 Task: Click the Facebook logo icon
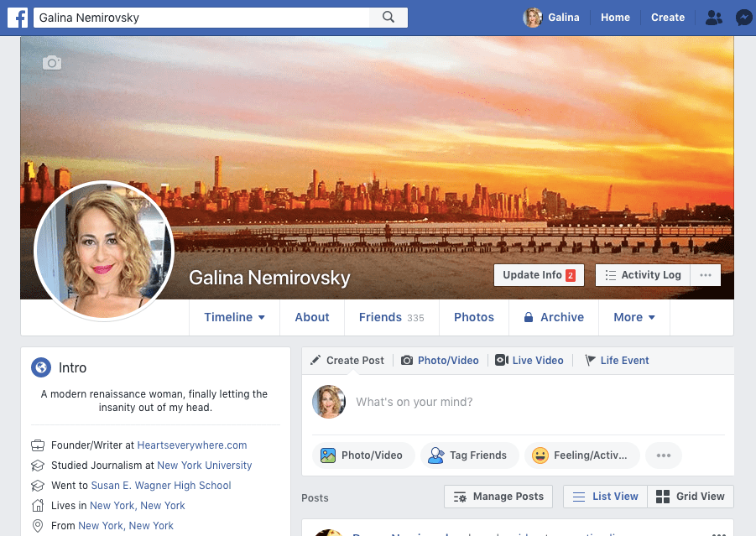pyautogui.click(x=18, y=18)
